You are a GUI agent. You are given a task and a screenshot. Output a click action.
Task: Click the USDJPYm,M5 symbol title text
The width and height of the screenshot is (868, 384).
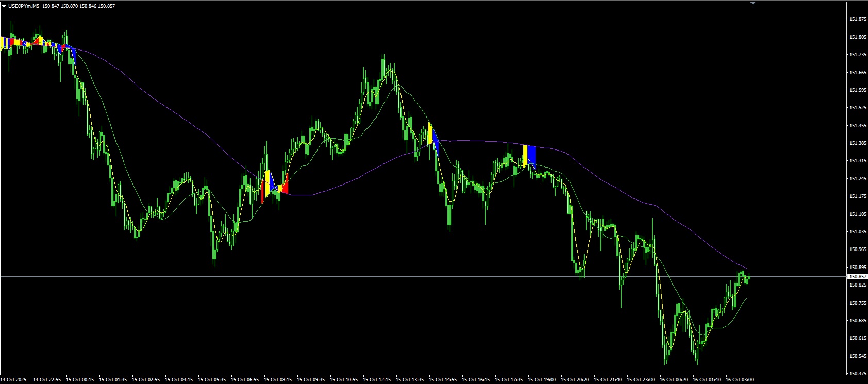24,6
